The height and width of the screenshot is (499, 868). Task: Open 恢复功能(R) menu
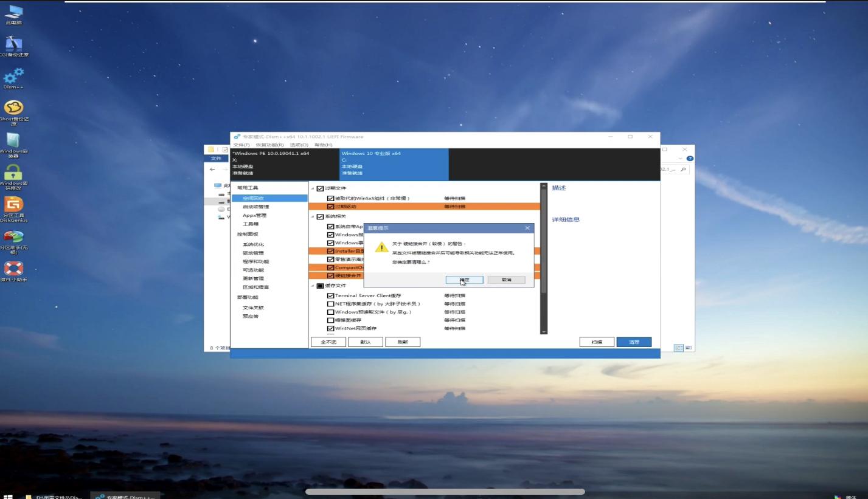(269, 145)
